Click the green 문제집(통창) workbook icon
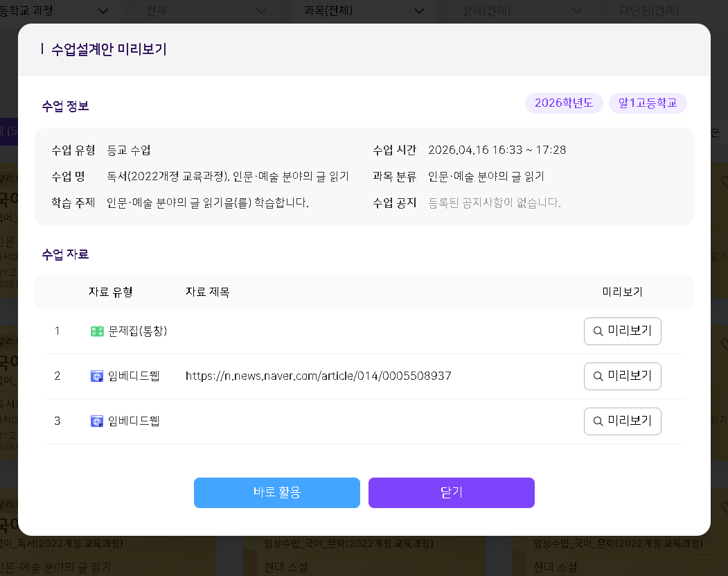 [97, 331]
